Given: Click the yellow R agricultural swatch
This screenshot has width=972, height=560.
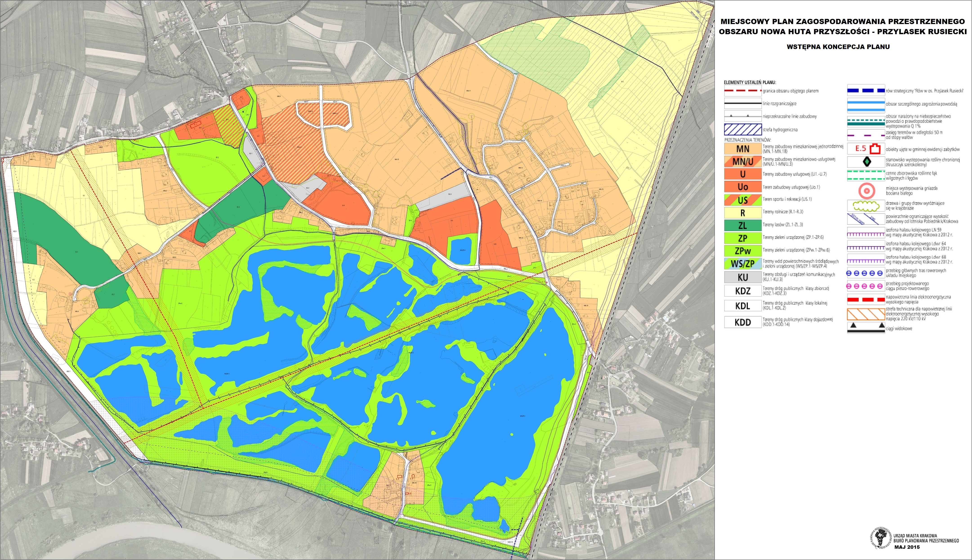Looking at the screenshot, I should (x=743, y=213).
